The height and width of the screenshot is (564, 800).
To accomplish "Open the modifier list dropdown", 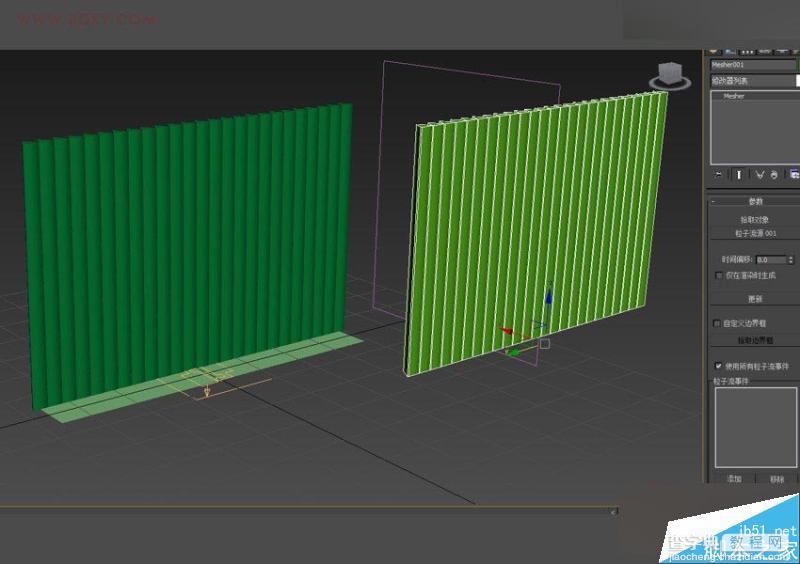I will pyautogui.click(x=754, y=81).
